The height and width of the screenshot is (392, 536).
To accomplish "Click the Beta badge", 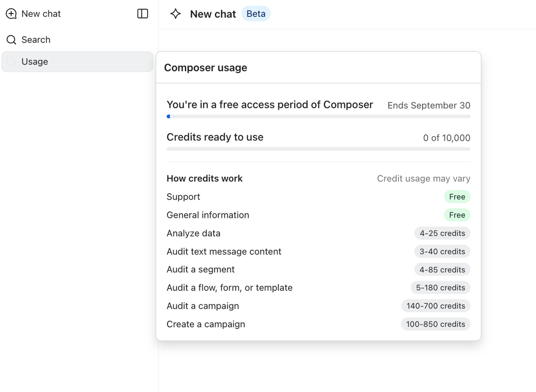I will coord(256,14).
